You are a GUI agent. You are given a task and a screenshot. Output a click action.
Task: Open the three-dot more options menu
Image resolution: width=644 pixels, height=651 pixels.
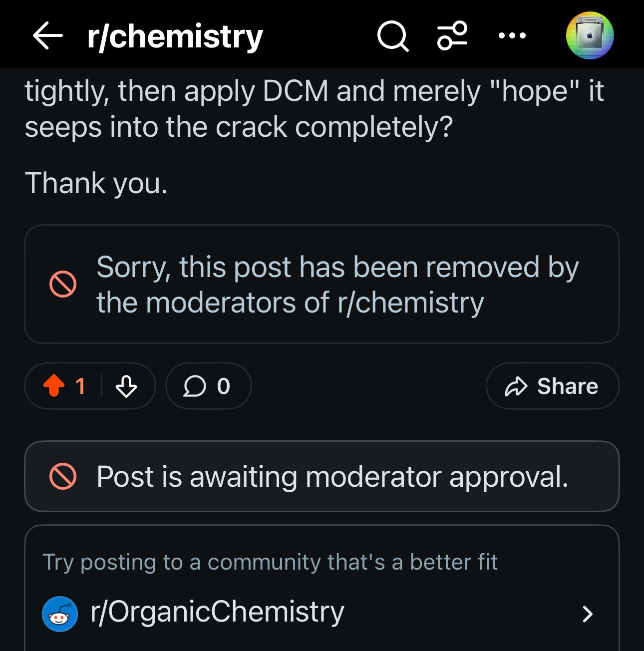point(512,36)
